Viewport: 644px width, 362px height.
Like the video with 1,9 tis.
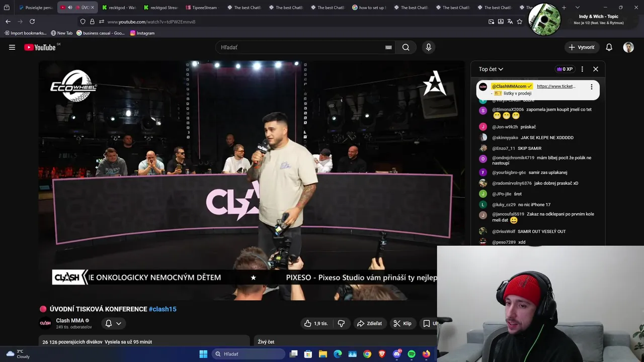(316, 323)
